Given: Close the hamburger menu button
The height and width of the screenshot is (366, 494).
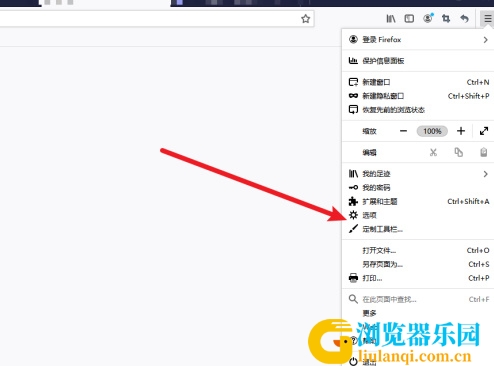Looking at the screenshot, I should [x=487, y=19].
